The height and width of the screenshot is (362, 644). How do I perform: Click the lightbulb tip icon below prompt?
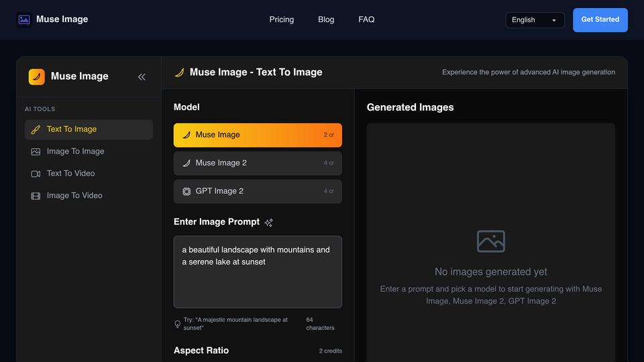pyautogui.click(x=177, y=324)
